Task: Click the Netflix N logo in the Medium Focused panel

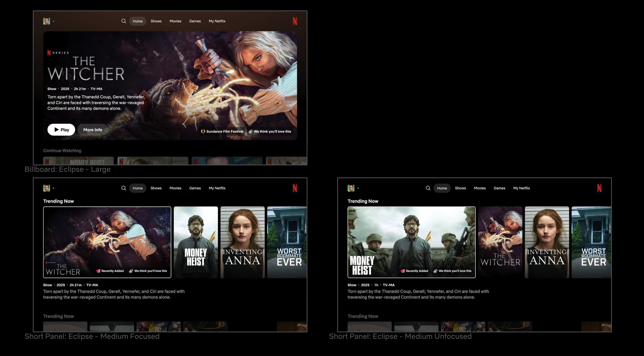Action: pos(295,188)
